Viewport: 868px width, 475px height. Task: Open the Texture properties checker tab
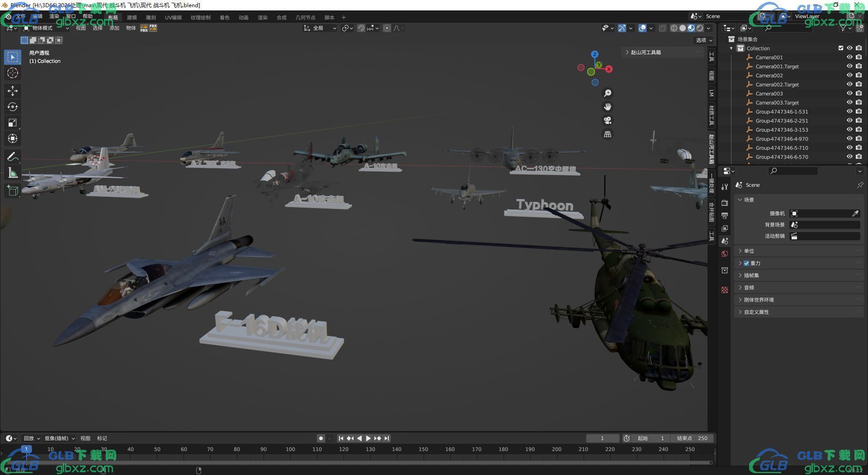pos(725,290)
